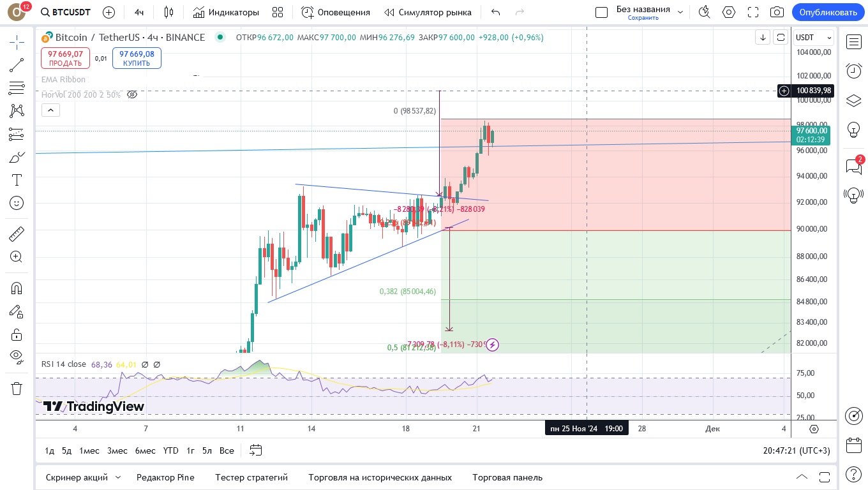Screen dimensions: 868x490
Task: Select the YTD date range
Action: click(x=170, y=450)
